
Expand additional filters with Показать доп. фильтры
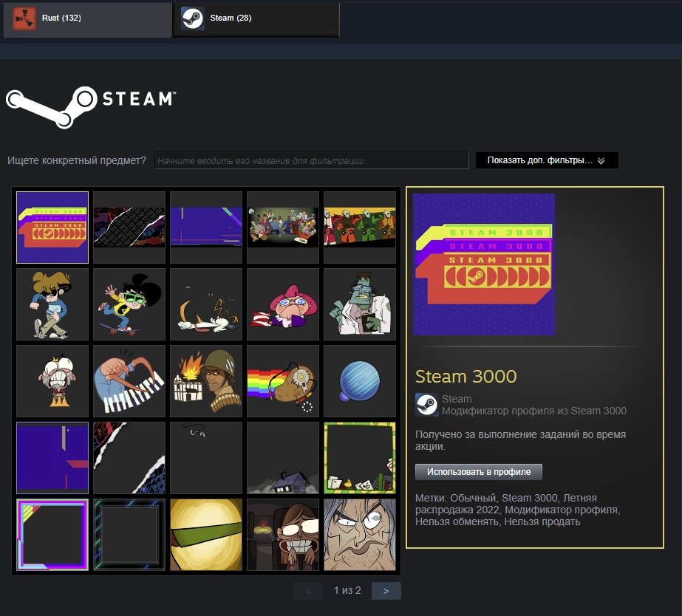click(x=547, y=160)
